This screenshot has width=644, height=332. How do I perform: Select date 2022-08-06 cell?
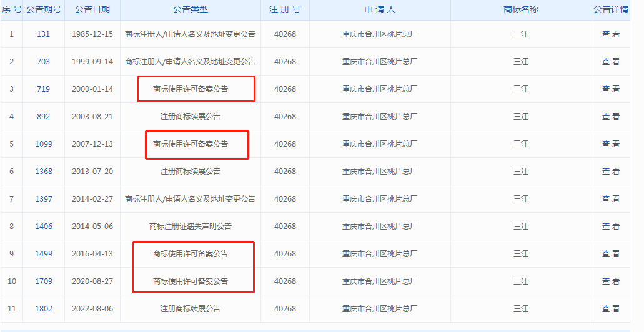pos(92,309)
